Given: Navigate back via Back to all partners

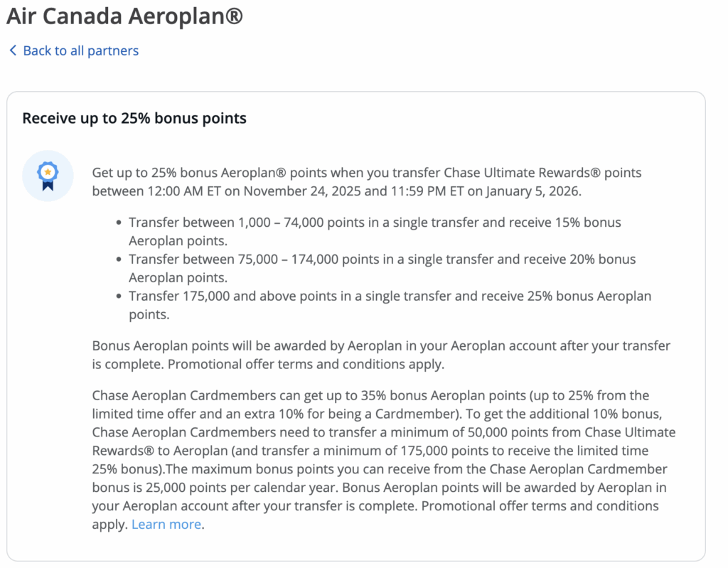Looking at the screenshot, I should 80,50.
